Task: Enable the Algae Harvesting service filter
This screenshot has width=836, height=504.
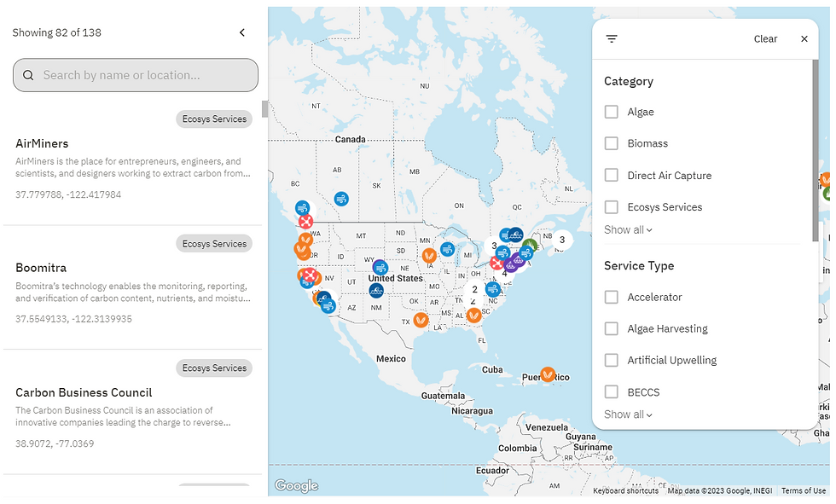Action: point(611,328)
